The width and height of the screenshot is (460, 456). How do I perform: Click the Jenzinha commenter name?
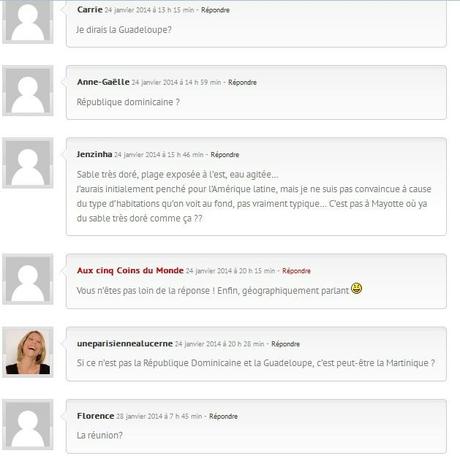(x=94, y=154)
